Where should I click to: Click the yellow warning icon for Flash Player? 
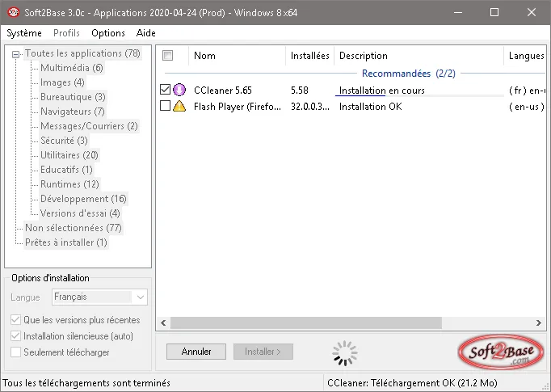click(x=179, y=106)
